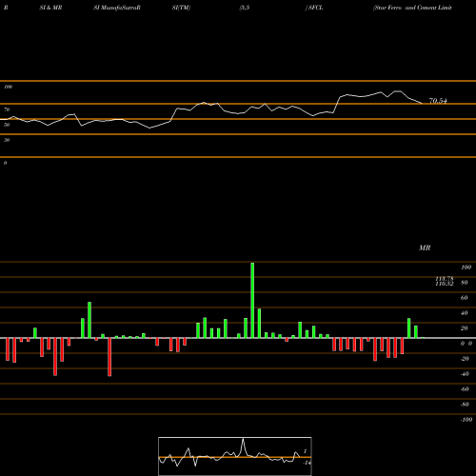Open the mini overview chart thumbnail at bottom
The height and width of the screenshot is (476, 476).
pyautogui.click(x=235, y=456)
